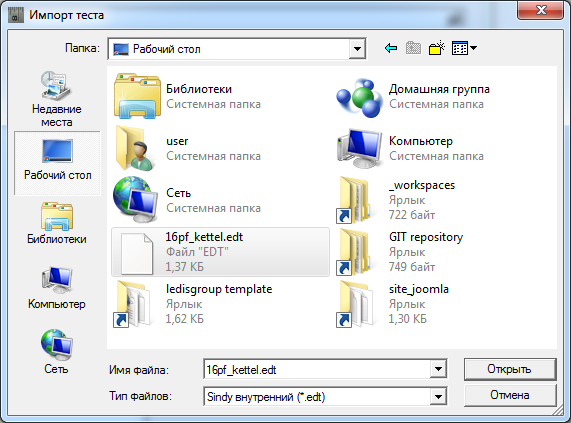Screen dimensions: 571x423
Task: Select Недавние места in the sidebar
Action: [x=57, y=99]
